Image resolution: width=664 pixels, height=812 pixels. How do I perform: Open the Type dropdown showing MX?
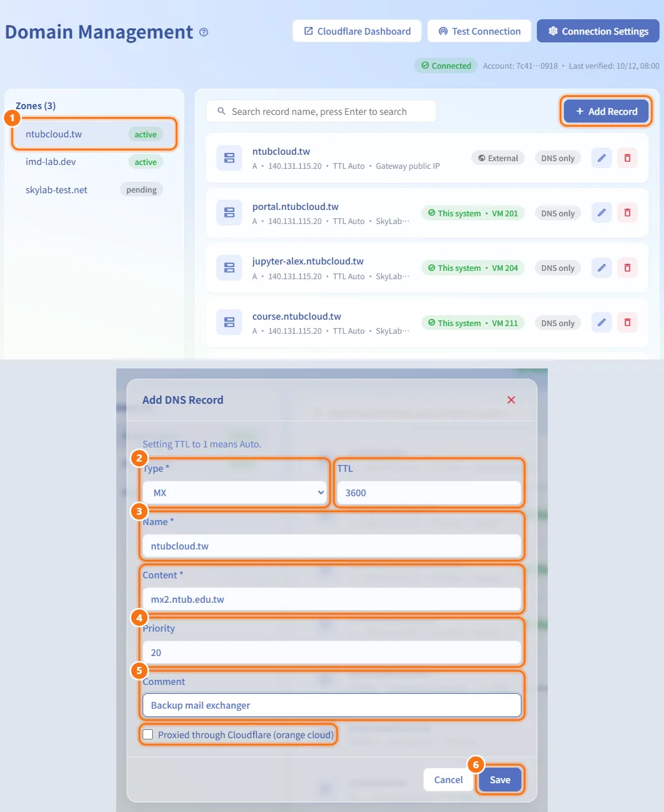tap(236, 492)
